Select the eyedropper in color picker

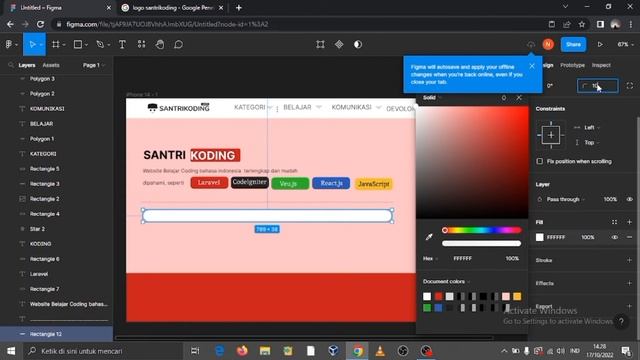tap(429, 237)
